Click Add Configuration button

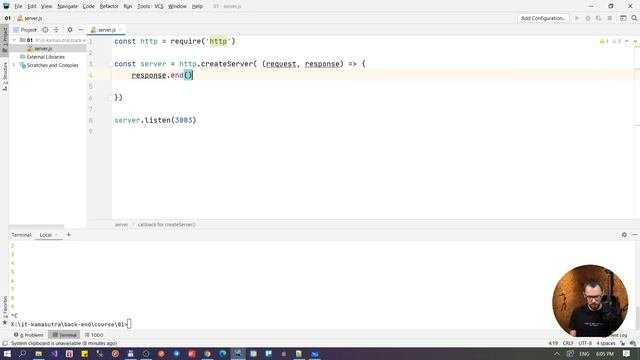543,18
